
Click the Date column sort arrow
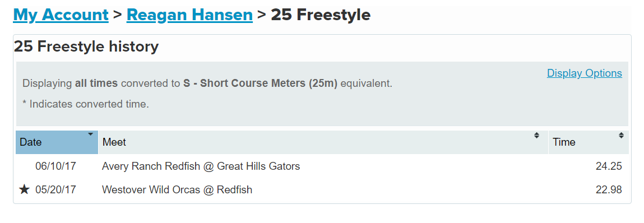pos(90,134)
